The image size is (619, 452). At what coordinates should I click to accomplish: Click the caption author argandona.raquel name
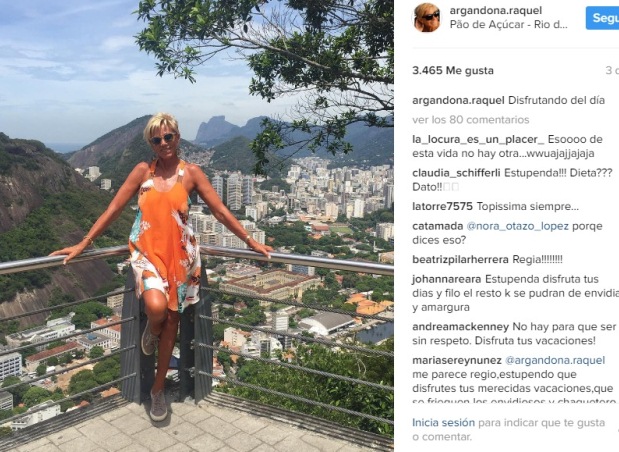(x=458, y=100)
